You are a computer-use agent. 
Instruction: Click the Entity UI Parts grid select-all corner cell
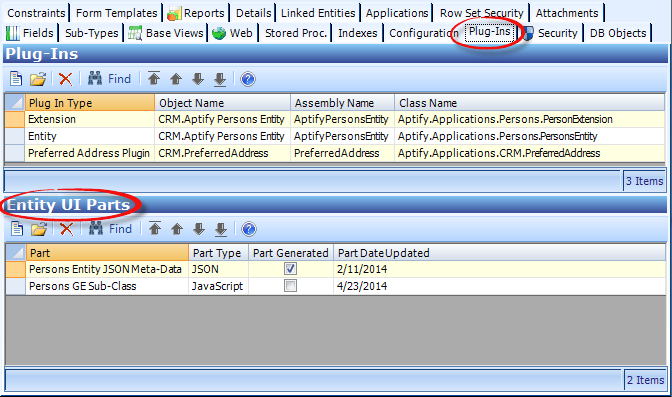[x=16, y=253]
